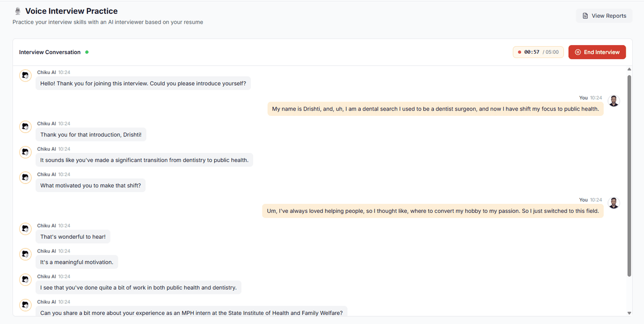Select the robot avatar beside 'That's wonderful to hear!'
The width and height of the screenshot is (644, 324).
(25, 229)
